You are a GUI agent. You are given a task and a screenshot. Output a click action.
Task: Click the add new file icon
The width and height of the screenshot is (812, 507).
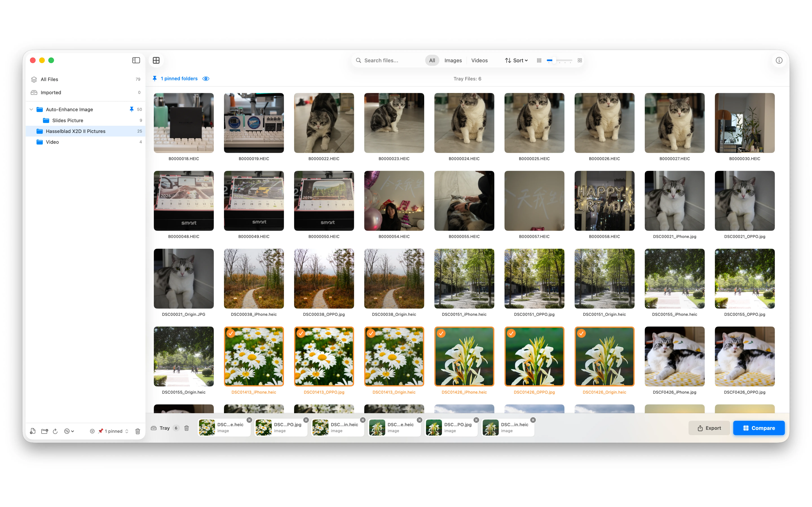33,431
